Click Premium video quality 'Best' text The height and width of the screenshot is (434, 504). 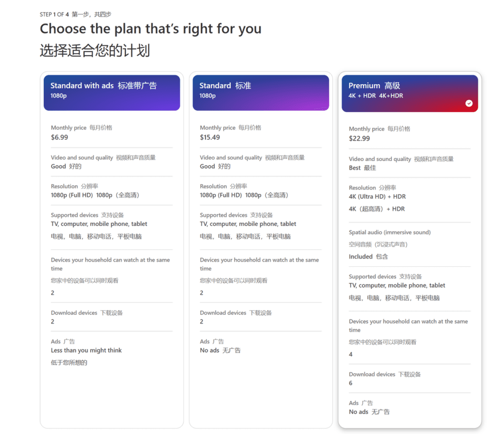355,168
